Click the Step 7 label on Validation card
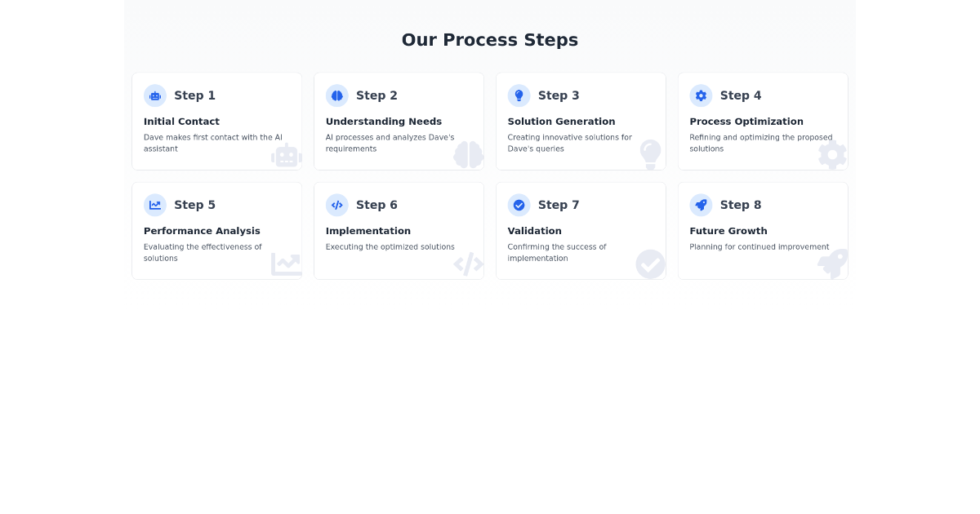The height and width of the screenshot is (514, 980). point(559,205)
